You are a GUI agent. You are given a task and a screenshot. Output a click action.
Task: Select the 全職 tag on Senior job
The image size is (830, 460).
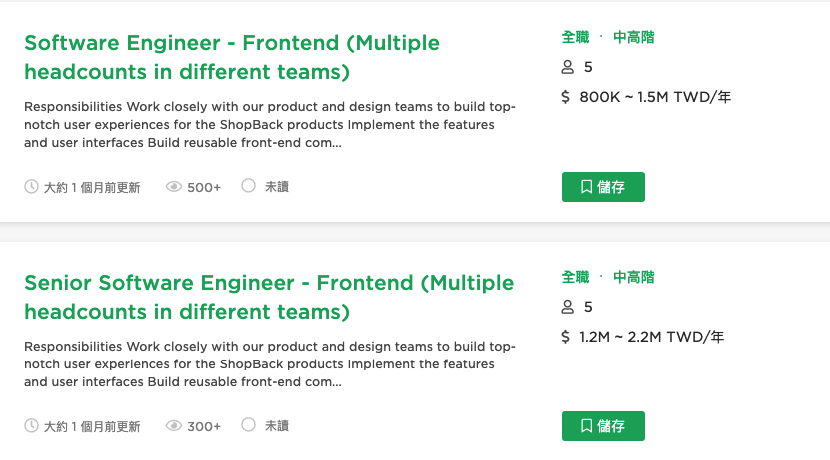point(575,277)
